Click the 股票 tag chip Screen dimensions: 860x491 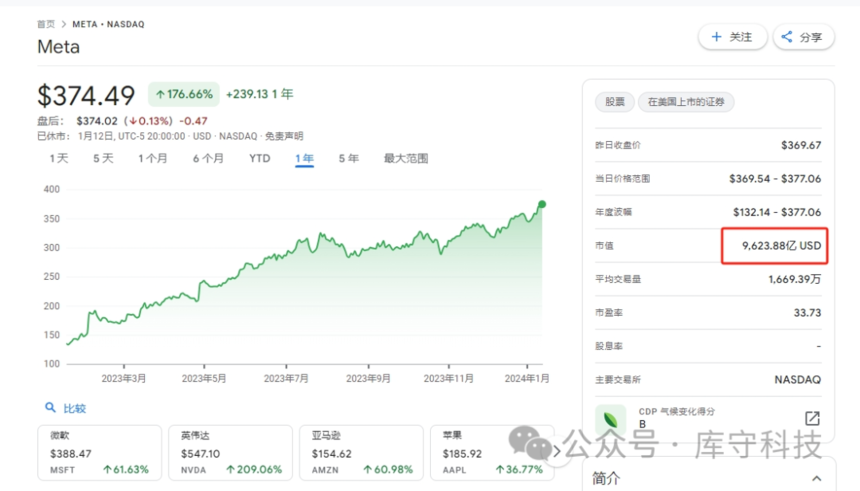click(615, 102)
